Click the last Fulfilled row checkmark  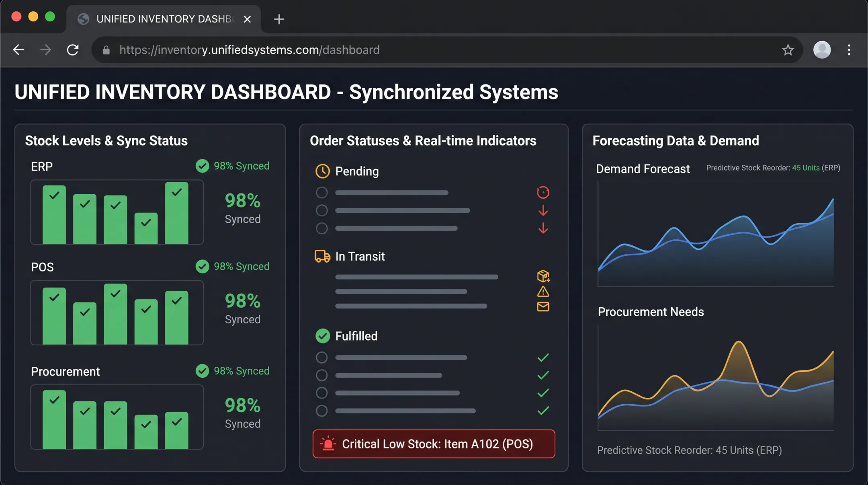click(x=543, y=411)
